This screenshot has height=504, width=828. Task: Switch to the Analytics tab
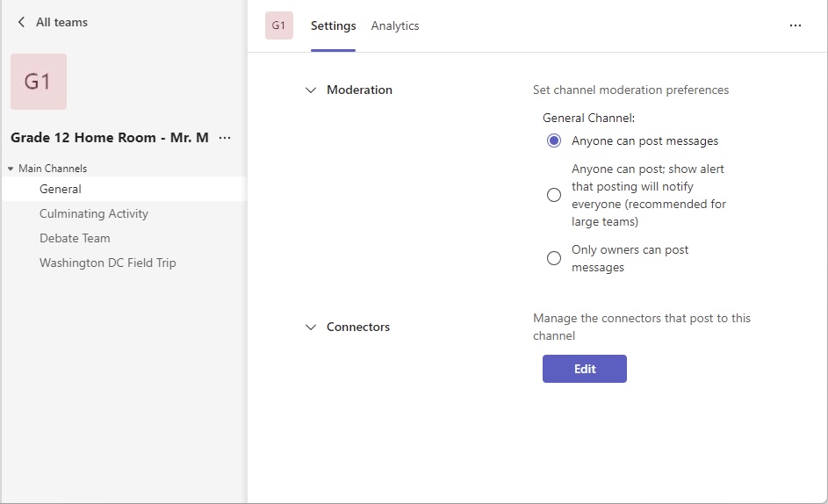tap(395, 25)
